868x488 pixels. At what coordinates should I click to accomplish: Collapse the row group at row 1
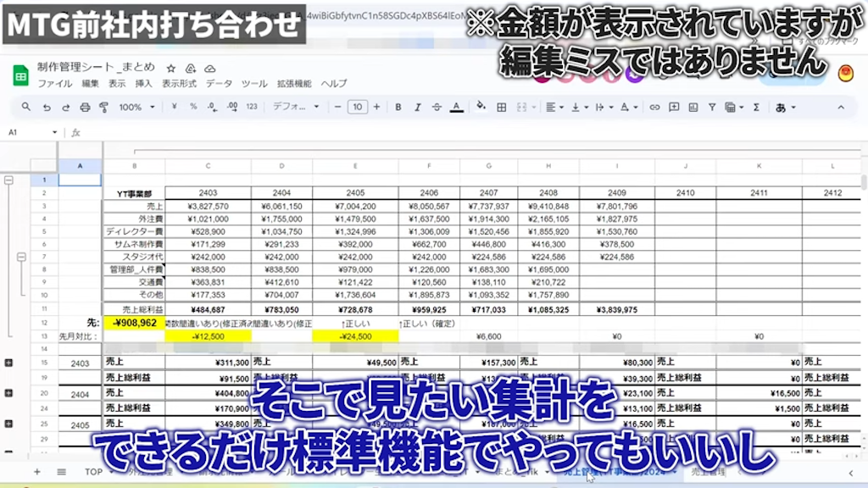tap(8, 180)
